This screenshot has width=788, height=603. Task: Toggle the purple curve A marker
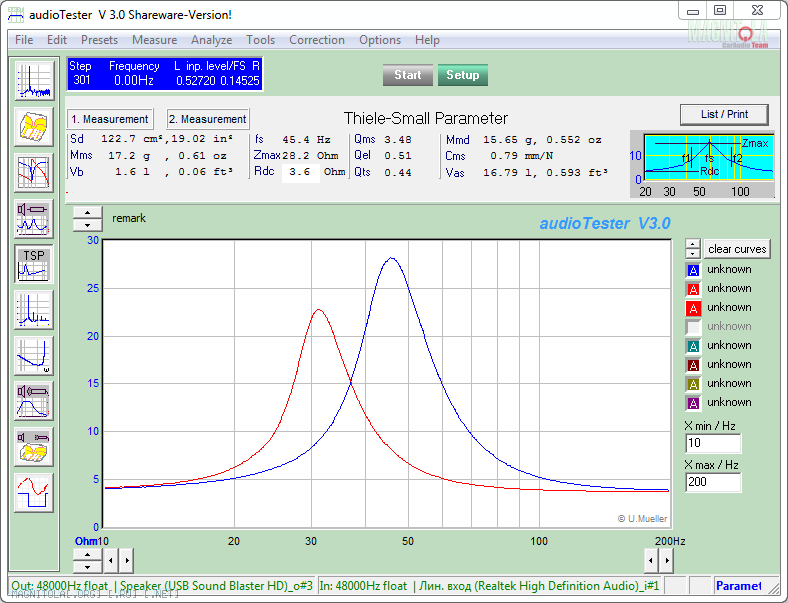coord(693,403)
